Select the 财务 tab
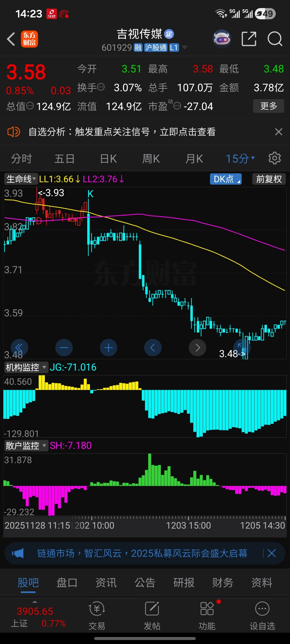The width and height of the screenshot is (290, 644). (x=223, y=583)
